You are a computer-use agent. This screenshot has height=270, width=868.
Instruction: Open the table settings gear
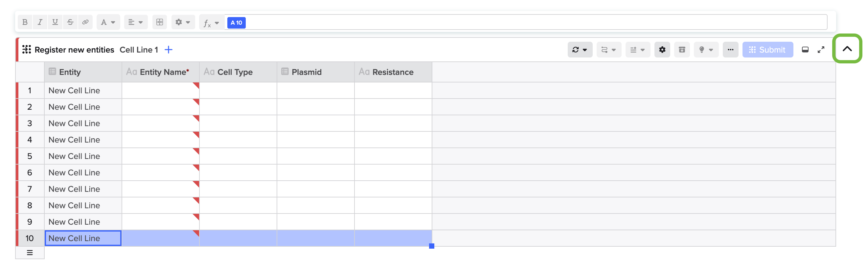click(x=662, y=50)
